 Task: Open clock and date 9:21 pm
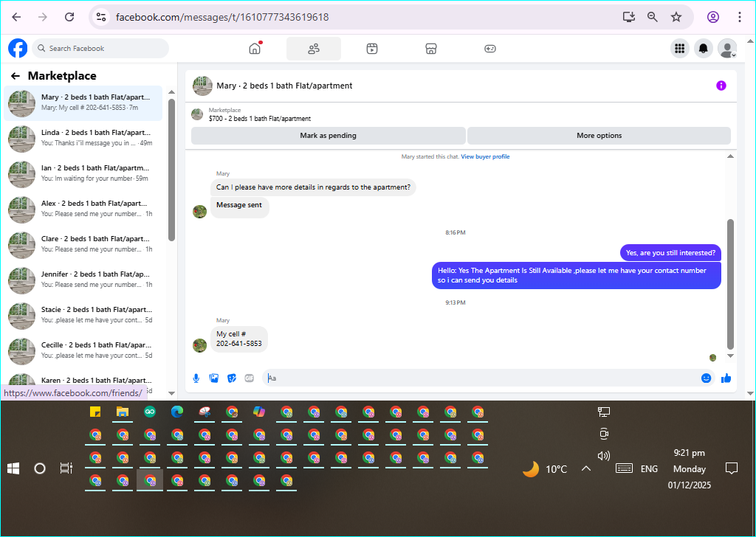[x=689, y=468]
